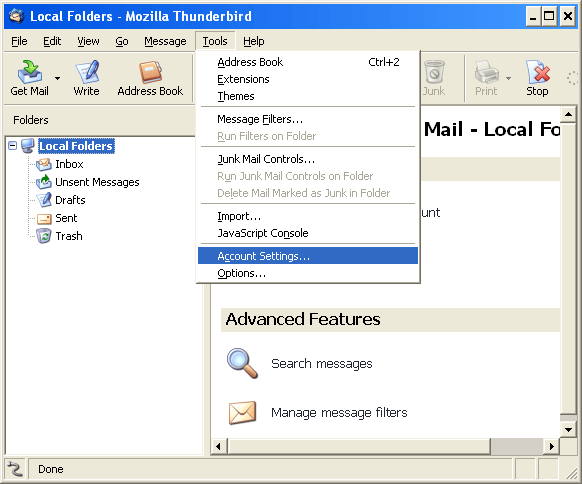Click the offline status icon in status bar

[15, 469]
